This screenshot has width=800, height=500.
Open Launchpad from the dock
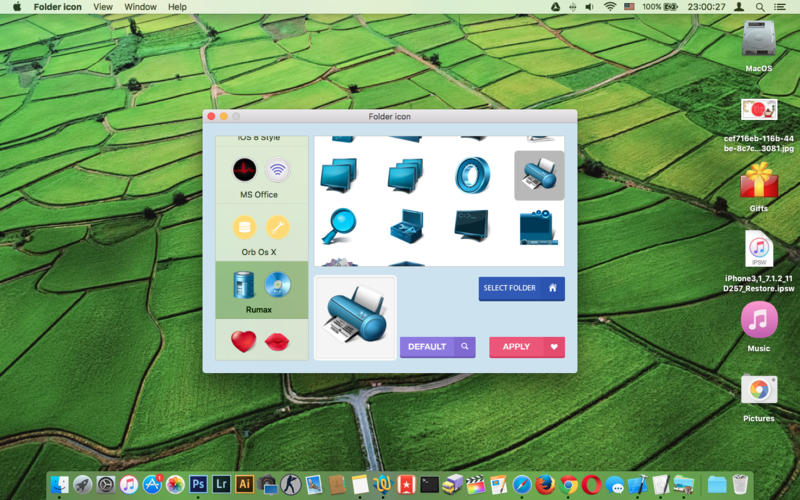pos(83,484)
